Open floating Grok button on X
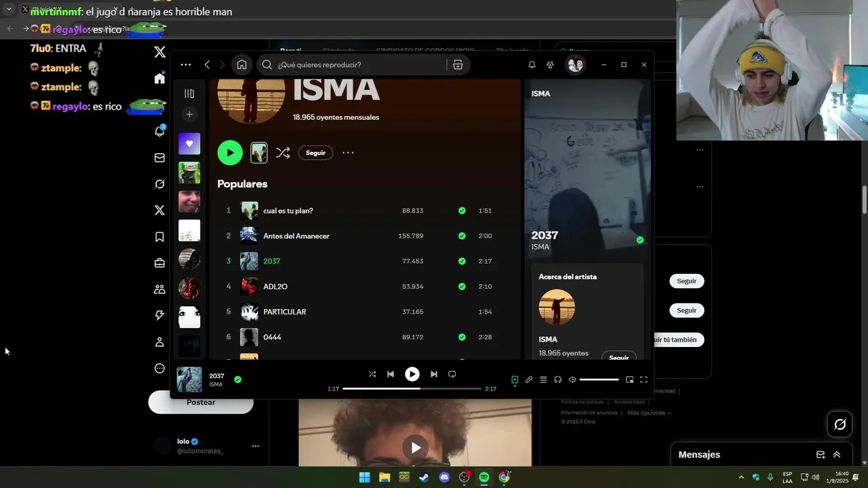This screenshot has width=868, height=488. click(840, 424)
